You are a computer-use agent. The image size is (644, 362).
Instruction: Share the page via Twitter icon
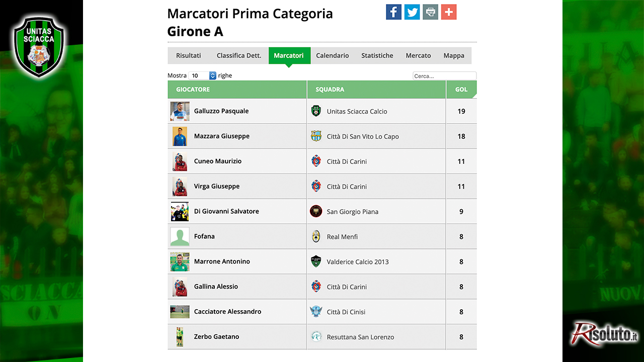coord(412,12)
